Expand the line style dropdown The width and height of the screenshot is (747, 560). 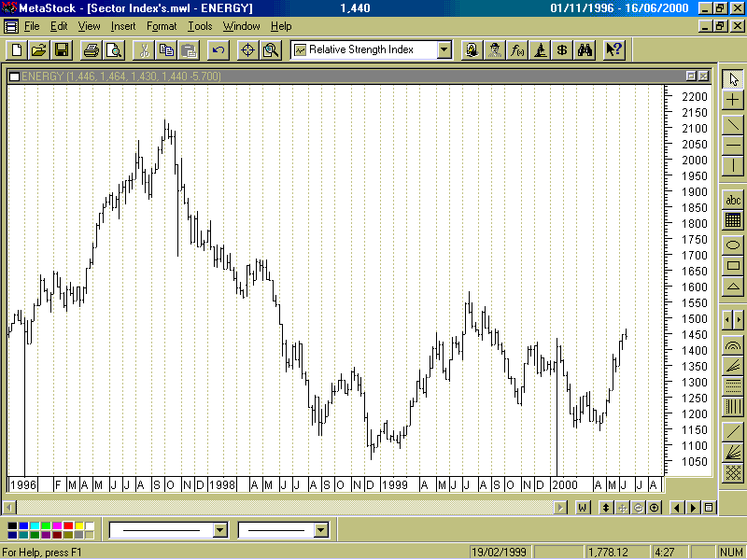[219, 530]
